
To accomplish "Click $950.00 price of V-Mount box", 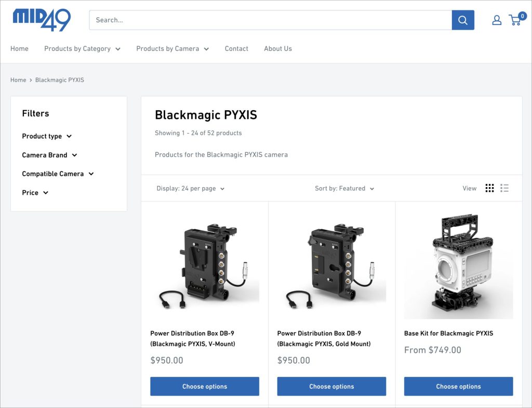I will tap(167, 360).
